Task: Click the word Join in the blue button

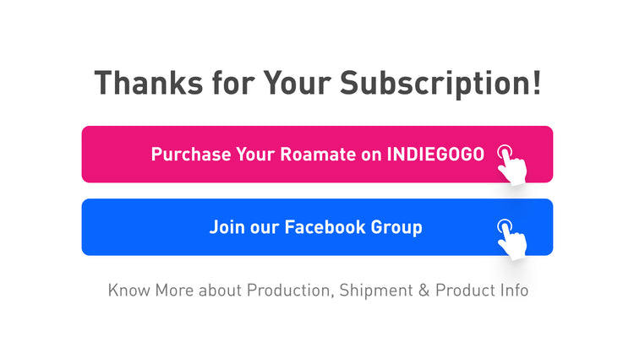Action: tap(227, 227)
